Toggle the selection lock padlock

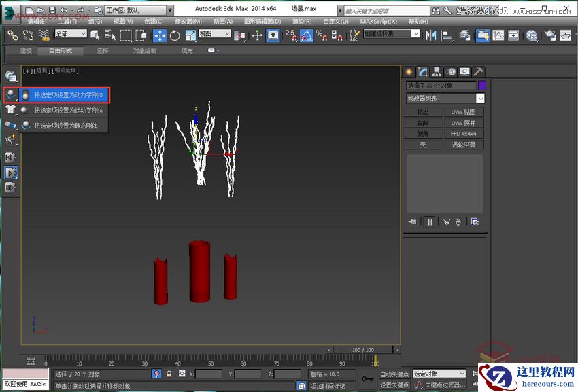coord(168,374)
